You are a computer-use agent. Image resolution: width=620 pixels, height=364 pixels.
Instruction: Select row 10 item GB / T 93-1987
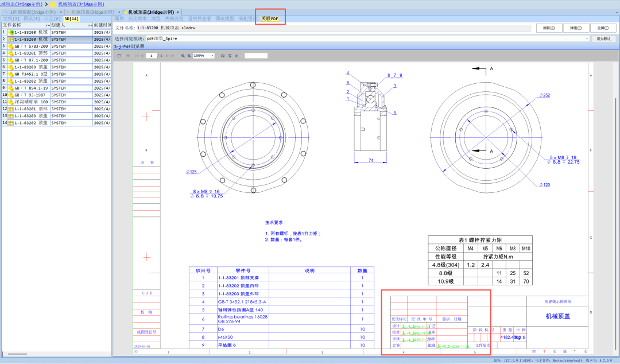click(56, 95)
